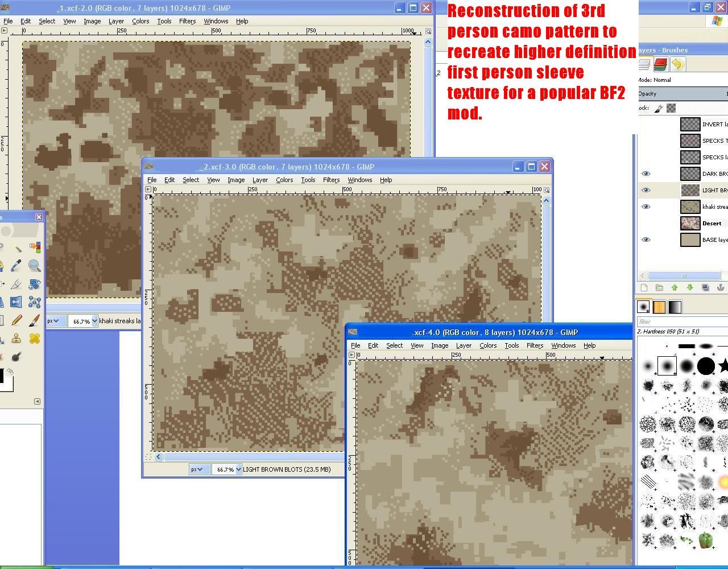Viewport: 728px width, 569px height.
Task: Click the anchor layer icon below layers list
Action: (721, 287)
